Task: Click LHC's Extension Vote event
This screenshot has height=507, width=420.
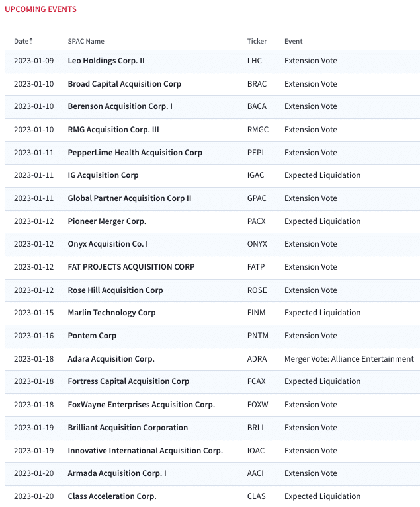Action: coord(311,61)
